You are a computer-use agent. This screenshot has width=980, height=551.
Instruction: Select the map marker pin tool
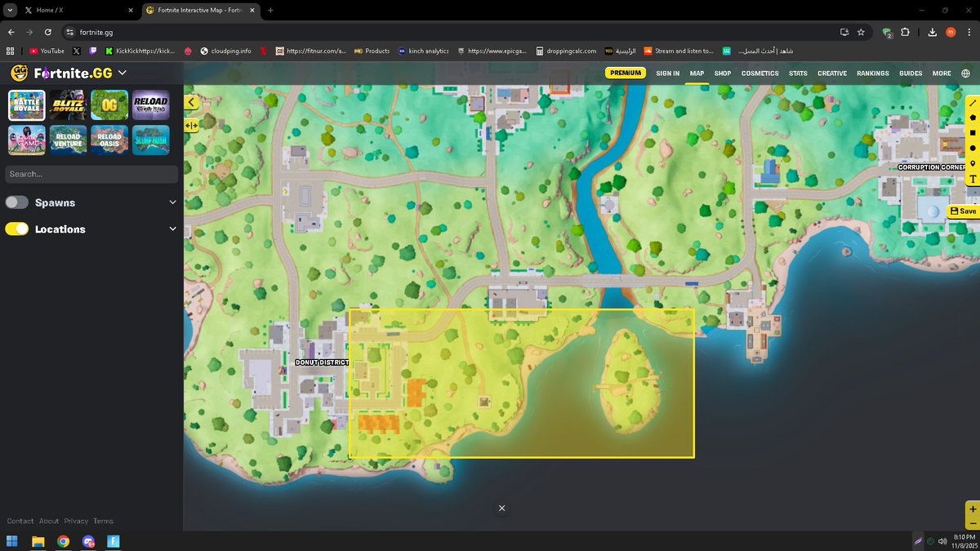(x=973, y=164)
